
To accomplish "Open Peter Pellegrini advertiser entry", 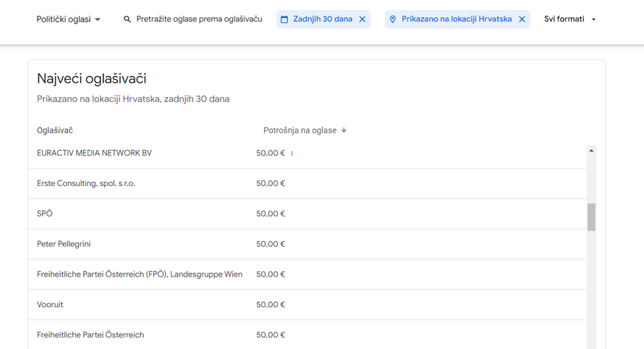I will coord(64,245).
